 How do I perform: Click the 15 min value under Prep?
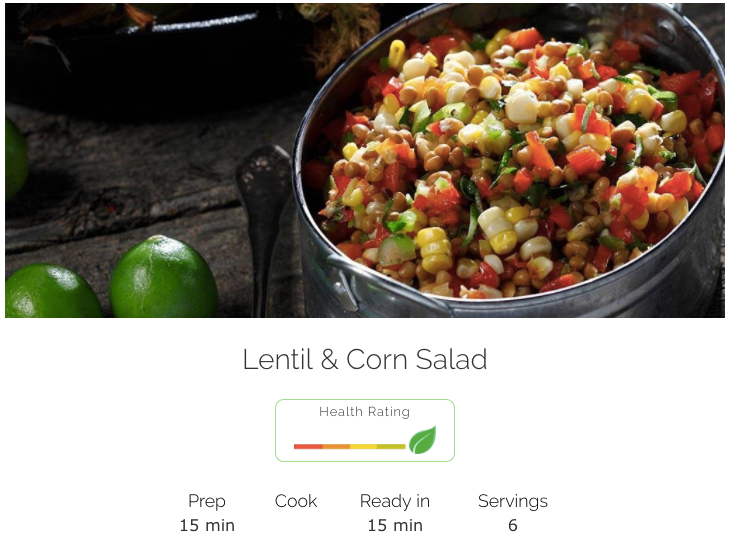click(x=207, y=525)
